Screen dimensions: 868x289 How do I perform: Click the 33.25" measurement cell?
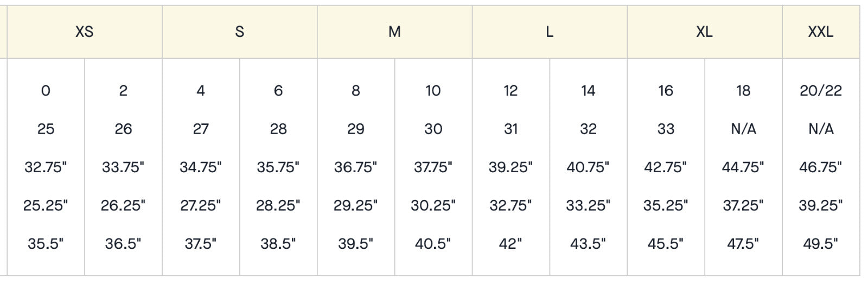click(588, 205)
